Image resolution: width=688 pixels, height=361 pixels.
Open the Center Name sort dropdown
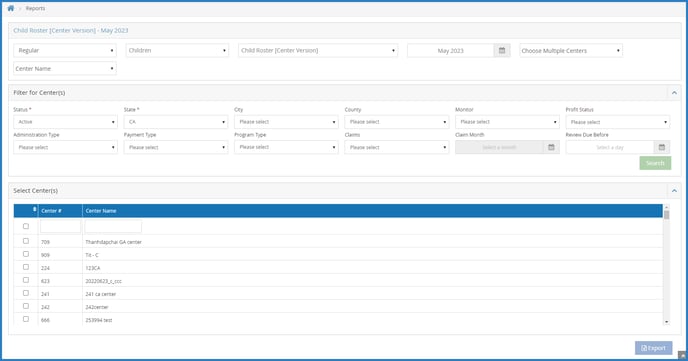(65, 68)
